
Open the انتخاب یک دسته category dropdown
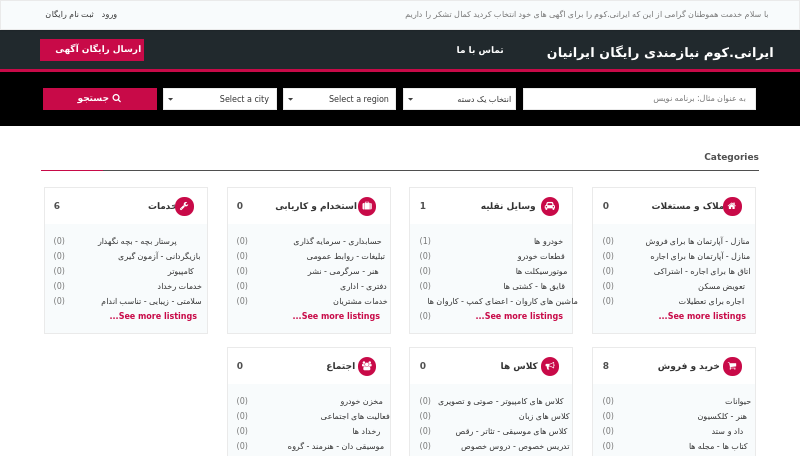pos(460,99)
